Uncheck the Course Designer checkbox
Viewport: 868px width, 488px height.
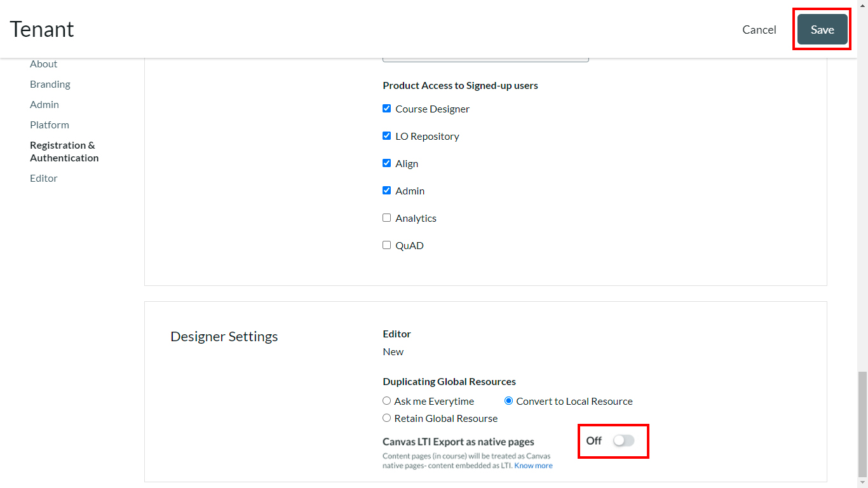(386, 109)
